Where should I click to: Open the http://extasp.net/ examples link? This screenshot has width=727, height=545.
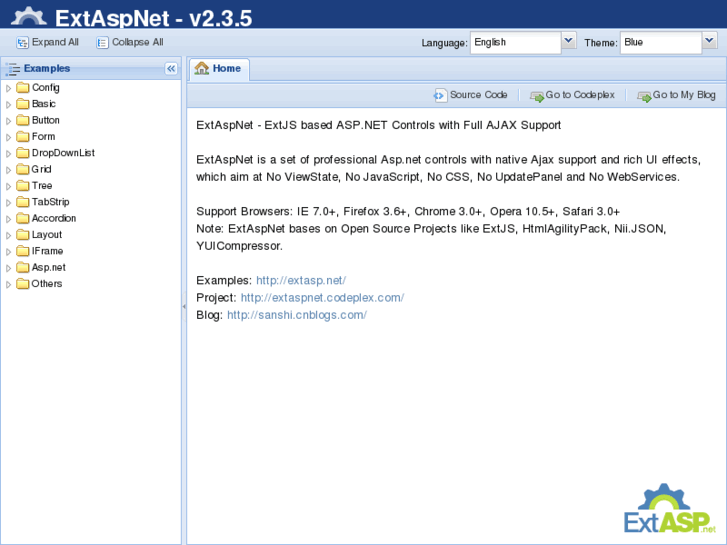click(x=301, y=281)
